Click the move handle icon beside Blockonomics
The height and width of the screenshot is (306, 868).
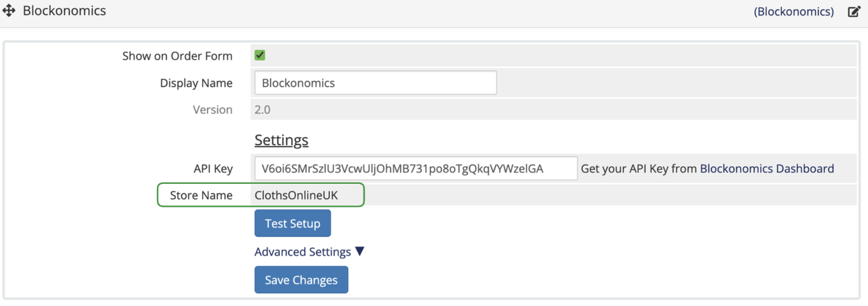click(x=9, y=10)
